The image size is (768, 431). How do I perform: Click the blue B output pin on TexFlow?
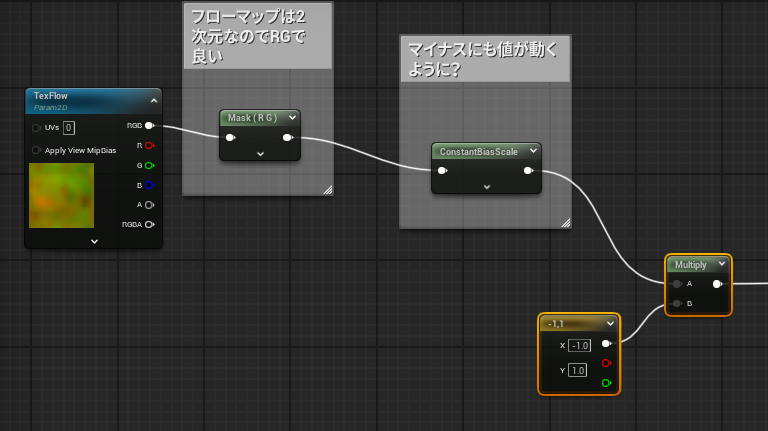149,185
